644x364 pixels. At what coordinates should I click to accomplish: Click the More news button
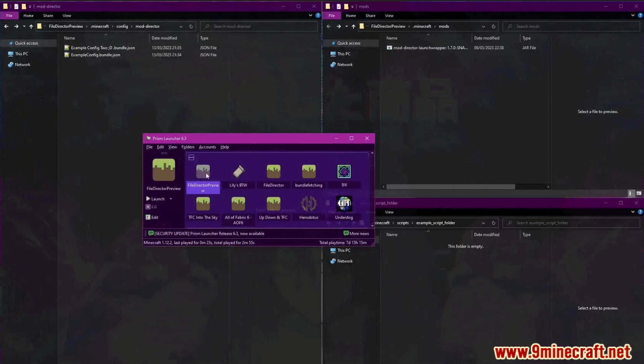coord(356,233)
